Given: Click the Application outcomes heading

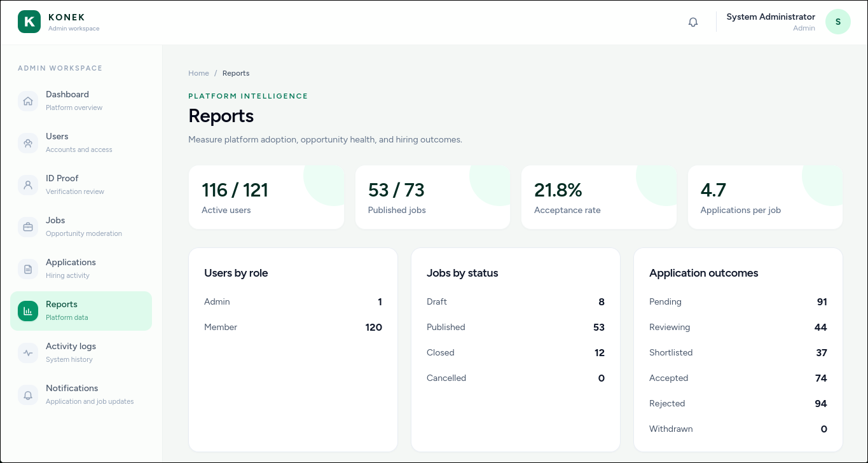Looking at the screenshot, I should (704, 273).
